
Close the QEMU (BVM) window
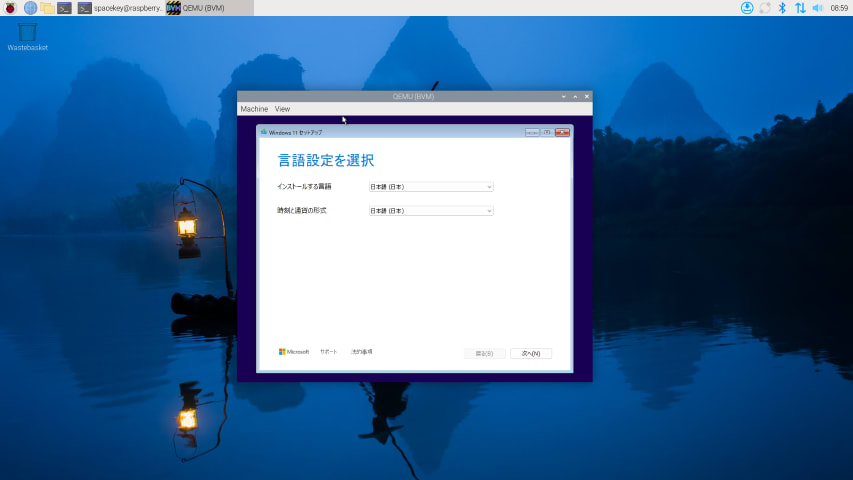coord(586,96)
